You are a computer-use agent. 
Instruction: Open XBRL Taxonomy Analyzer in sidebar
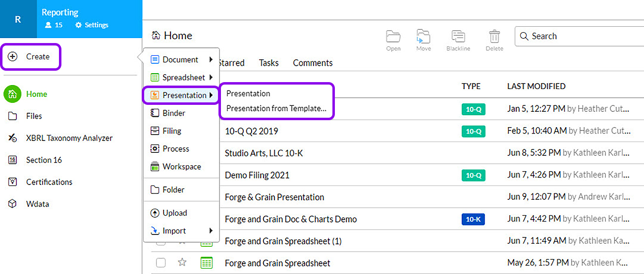coord(69,138)
